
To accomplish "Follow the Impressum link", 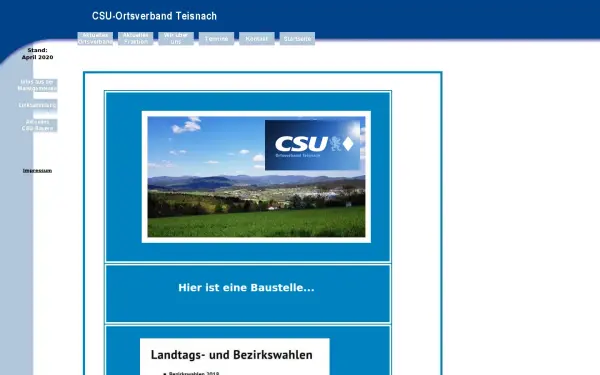I will (x=37, y=171).
